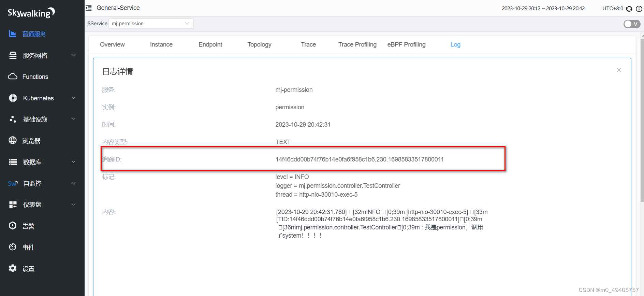644x296 pixels.
Task: Expand the 仪表盘 menu chevron
Action: coord(73,205)
